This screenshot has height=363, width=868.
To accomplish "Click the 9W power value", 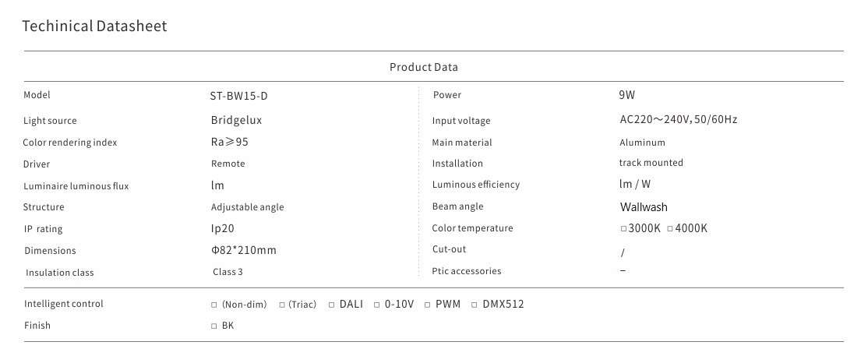I will click(626, 95).
